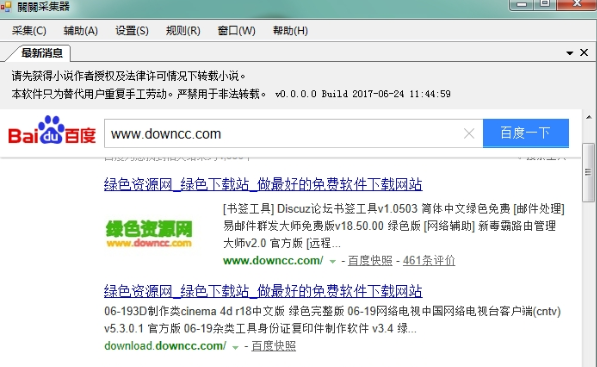The width and height of the screenshot is (597, 367).
Task: Click the vertical scrollbar thumb
Action: 589,172
